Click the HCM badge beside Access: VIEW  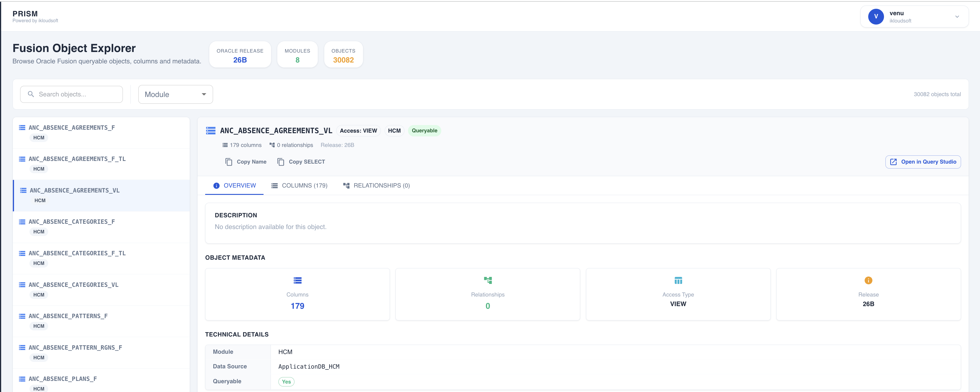[394, 131]
